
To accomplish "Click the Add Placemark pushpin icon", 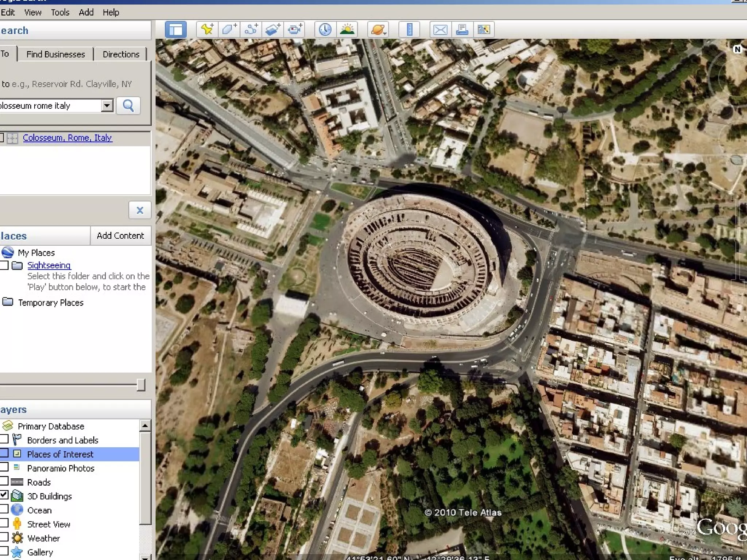I will click(x=207, y=30).
